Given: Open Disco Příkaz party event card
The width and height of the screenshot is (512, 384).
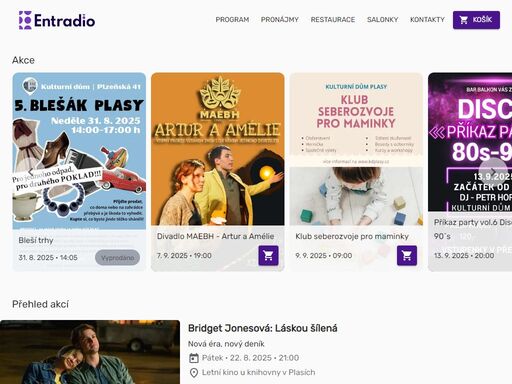Looking at the screenshot, I should pos(470,172).
